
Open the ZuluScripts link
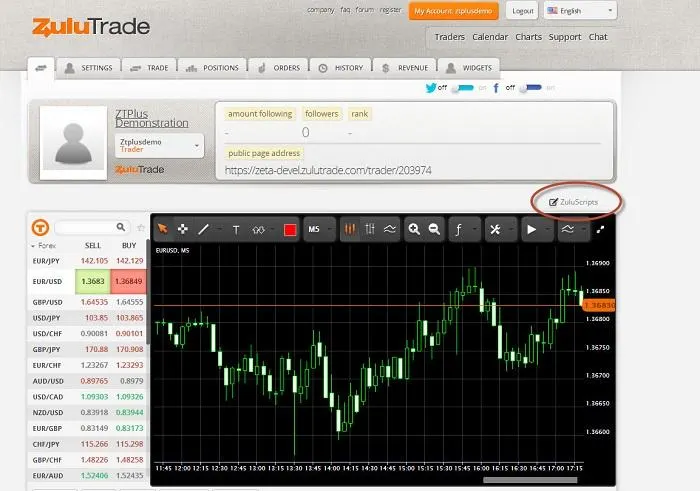pos(574,202)
